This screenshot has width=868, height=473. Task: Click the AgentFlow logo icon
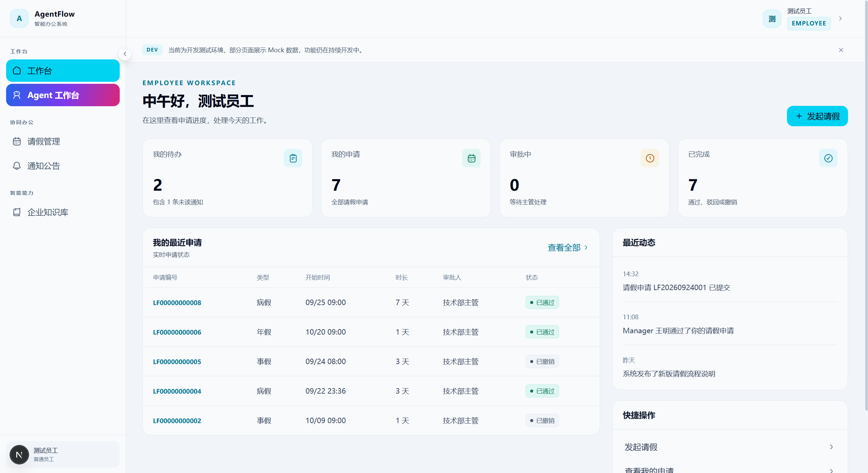19,18
